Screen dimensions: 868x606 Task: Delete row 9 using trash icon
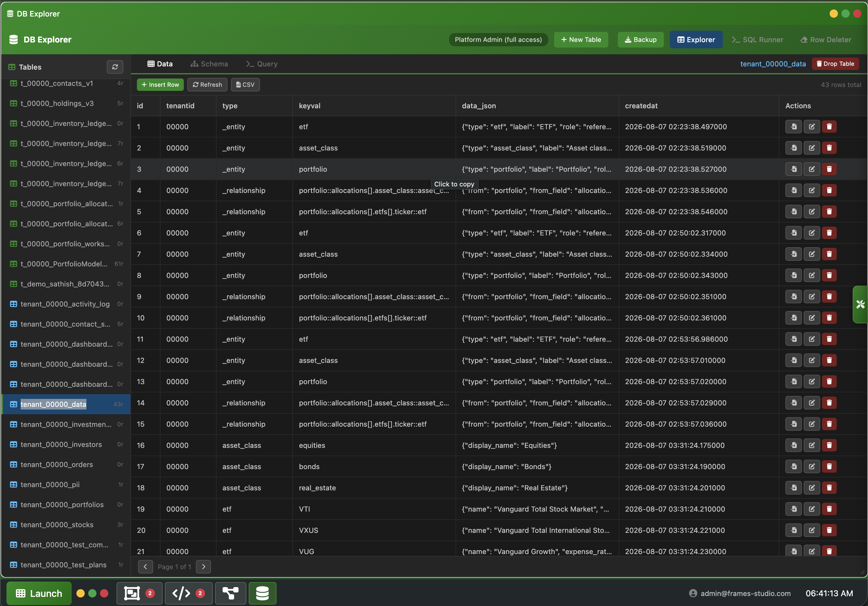[x=829, y=297]
